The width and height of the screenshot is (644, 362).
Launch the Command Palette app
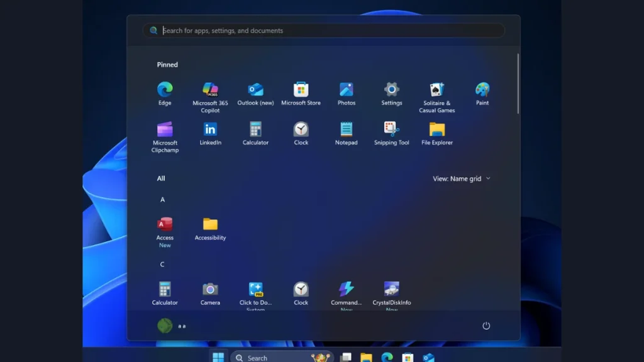pyautogui.click(x=347, y=295)
